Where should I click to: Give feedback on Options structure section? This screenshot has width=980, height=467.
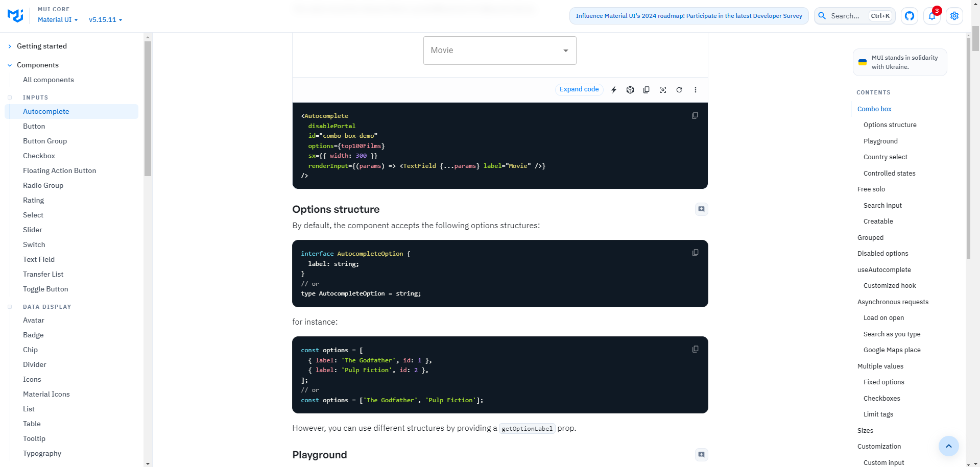point(702,209)
